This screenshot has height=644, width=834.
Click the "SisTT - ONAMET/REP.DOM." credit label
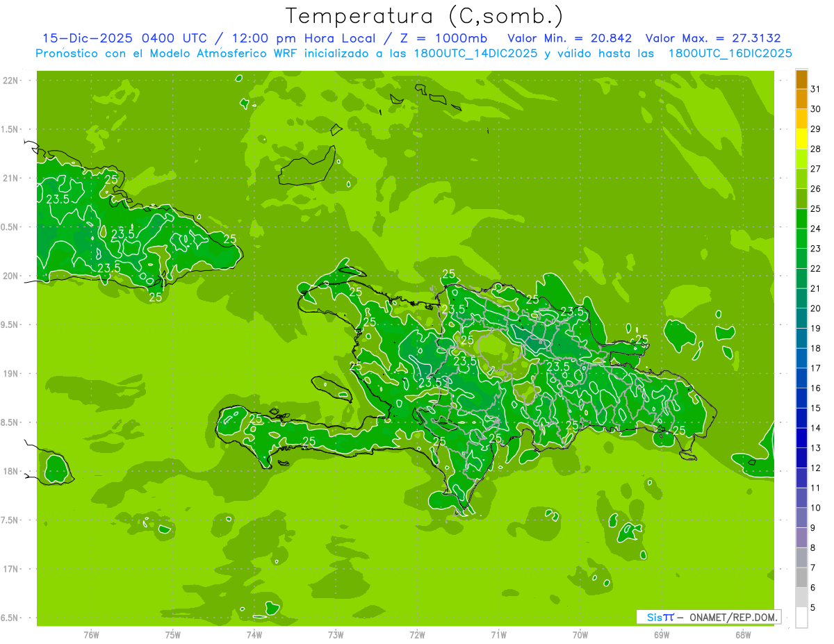click(x=708, y=617)
